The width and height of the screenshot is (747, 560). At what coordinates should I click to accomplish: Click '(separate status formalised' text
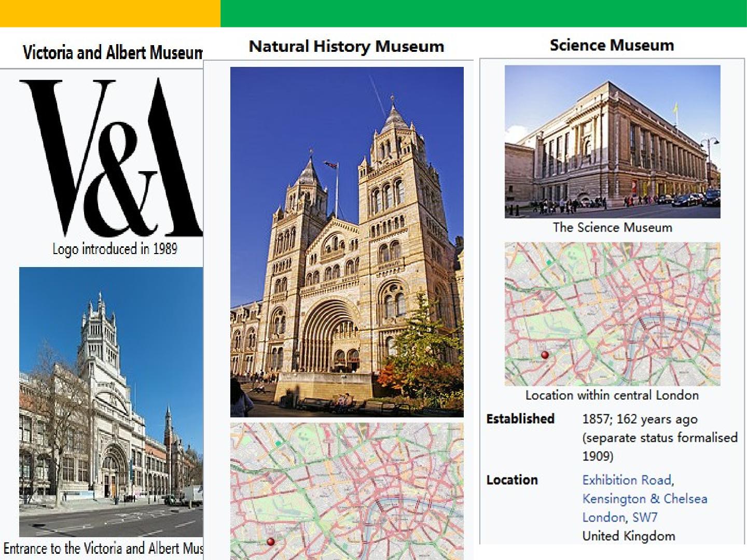click(660, 438)
